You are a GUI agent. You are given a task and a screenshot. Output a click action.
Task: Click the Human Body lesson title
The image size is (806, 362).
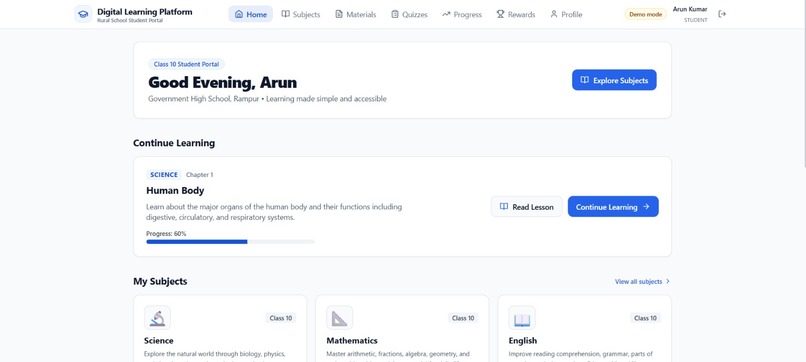175,191
